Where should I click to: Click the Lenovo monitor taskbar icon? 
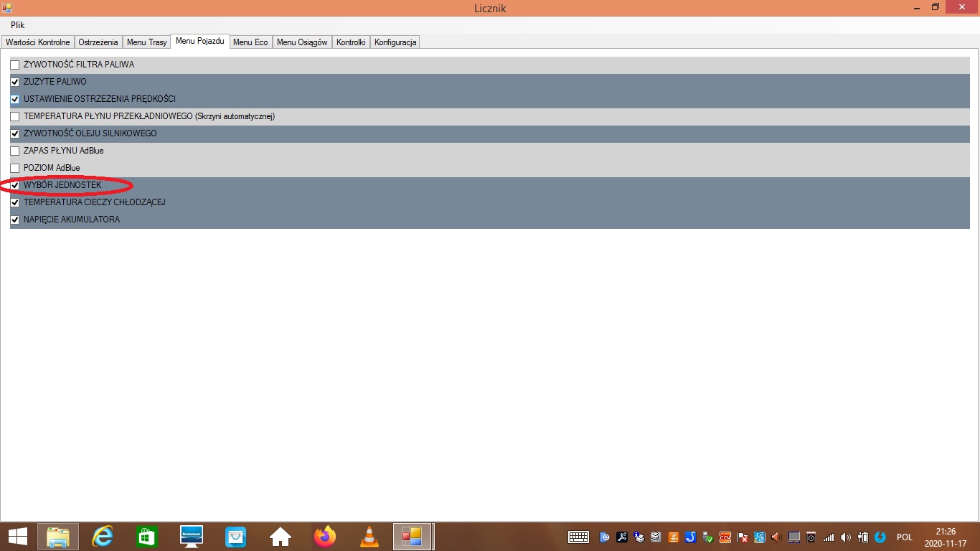pyautogui.click(x=191, y=537)
